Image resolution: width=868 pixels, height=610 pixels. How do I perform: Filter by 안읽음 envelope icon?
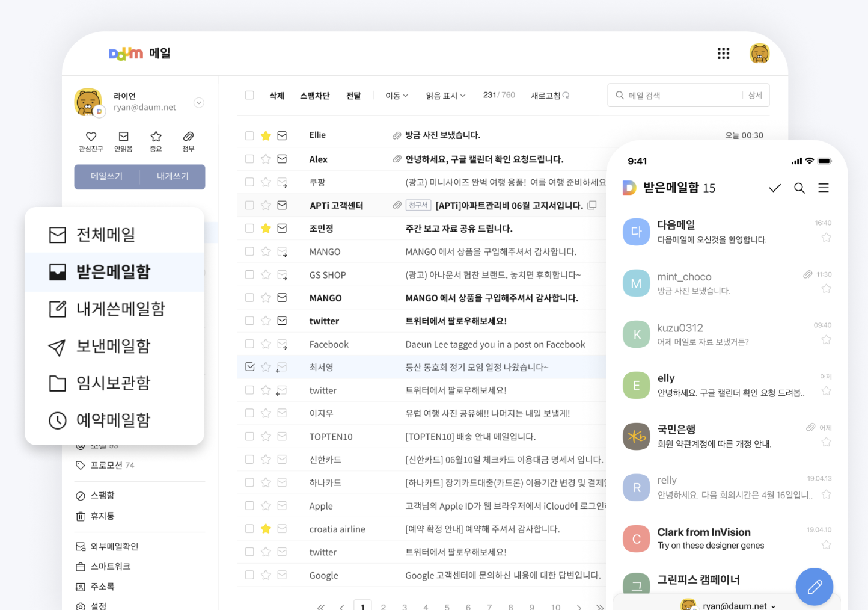tap(123, 137)
